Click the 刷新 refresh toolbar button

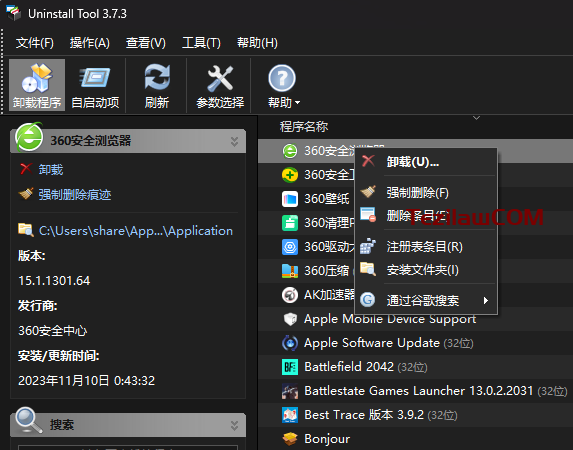157,85
